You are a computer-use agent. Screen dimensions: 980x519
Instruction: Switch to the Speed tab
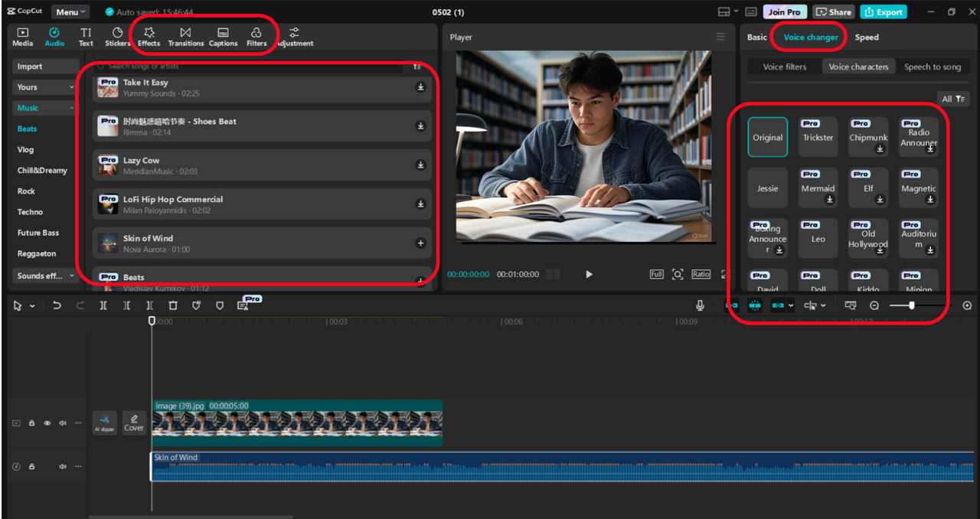pyautogui.click(x=867, y=37)
